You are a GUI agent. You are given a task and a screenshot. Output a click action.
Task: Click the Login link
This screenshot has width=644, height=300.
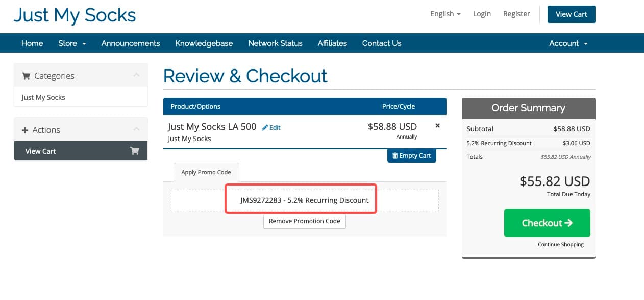[482, 14]
